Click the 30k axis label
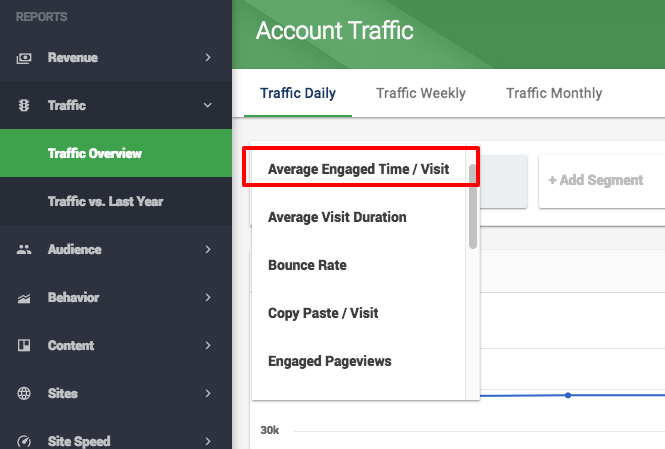This screenshot has height=449, width=665. tap(270, 430)
